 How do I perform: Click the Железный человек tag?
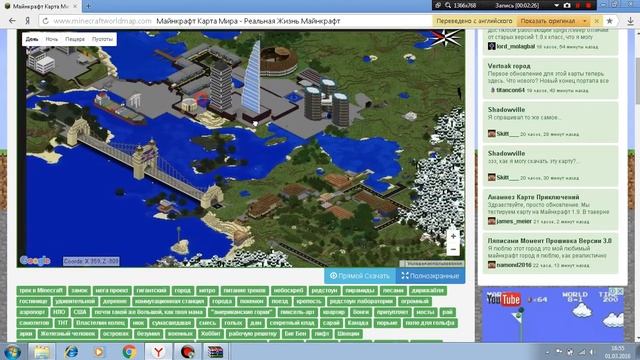coord(68,333)
